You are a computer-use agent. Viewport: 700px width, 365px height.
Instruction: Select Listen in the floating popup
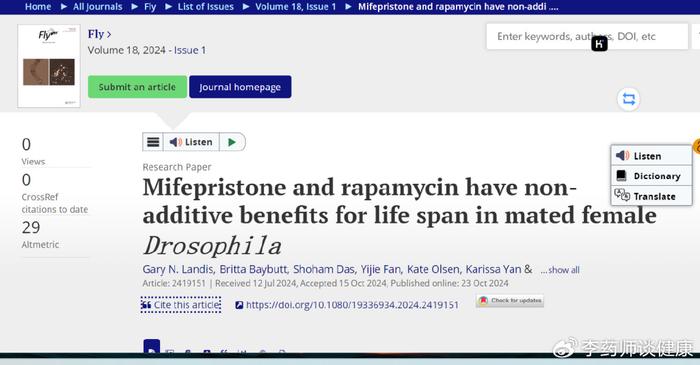pyautogui.click(x=651, y=156)
